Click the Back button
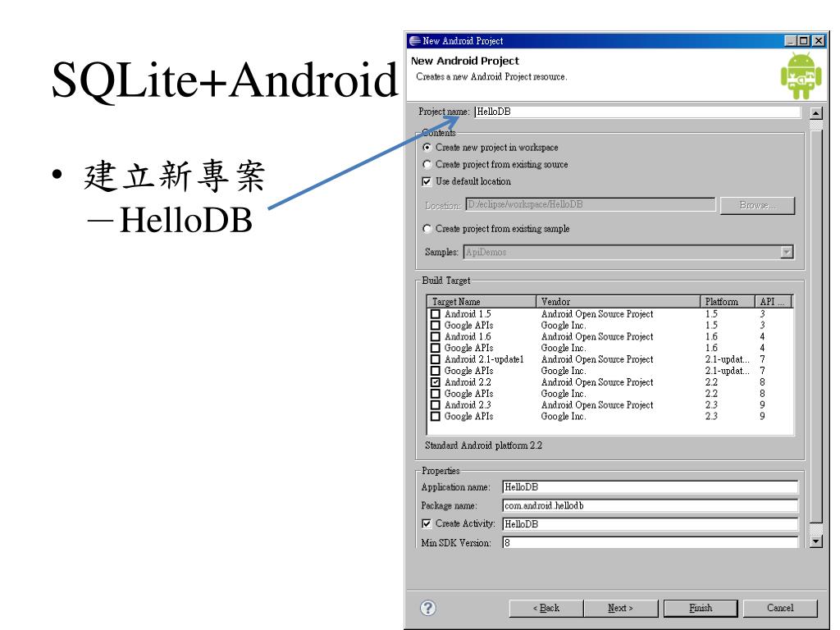This screenshot has height=630, width=840. coord(546,608)
